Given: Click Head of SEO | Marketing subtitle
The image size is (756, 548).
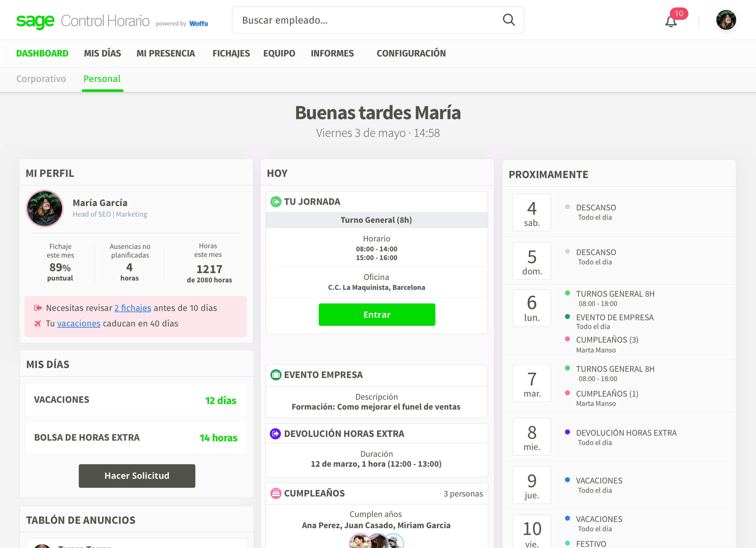Looking at the screenshot, I should 110,214.
